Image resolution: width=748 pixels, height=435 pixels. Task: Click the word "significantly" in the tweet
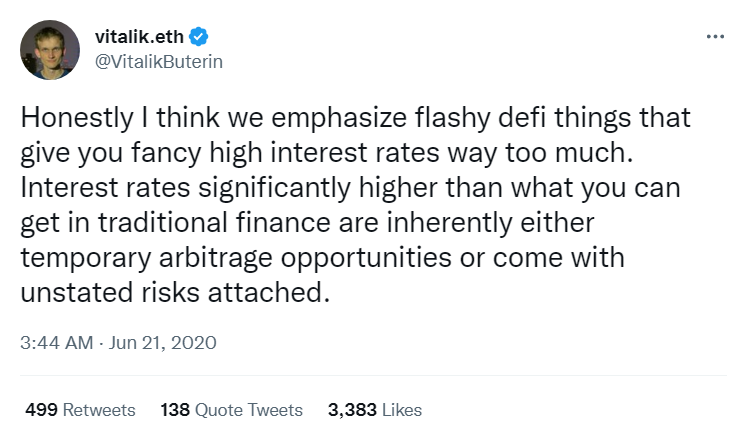tap(275, 188)
